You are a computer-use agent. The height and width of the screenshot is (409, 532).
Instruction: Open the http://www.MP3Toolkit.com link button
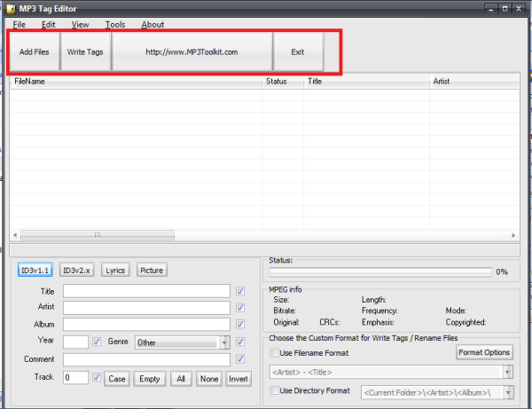192,52
